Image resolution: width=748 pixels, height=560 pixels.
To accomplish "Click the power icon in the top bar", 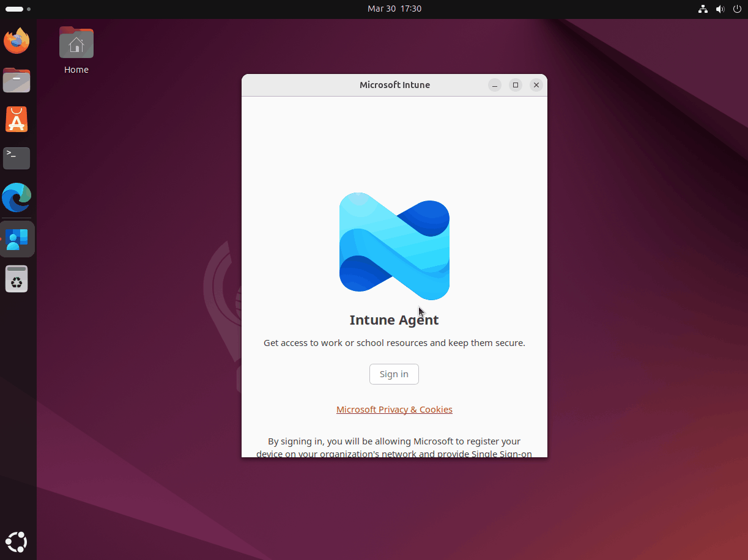I will 737,9.
